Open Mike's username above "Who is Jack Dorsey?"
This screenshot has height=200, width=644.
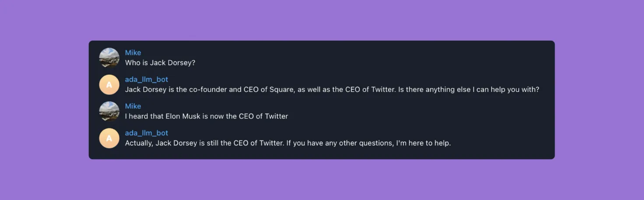[x=133, y=53]
